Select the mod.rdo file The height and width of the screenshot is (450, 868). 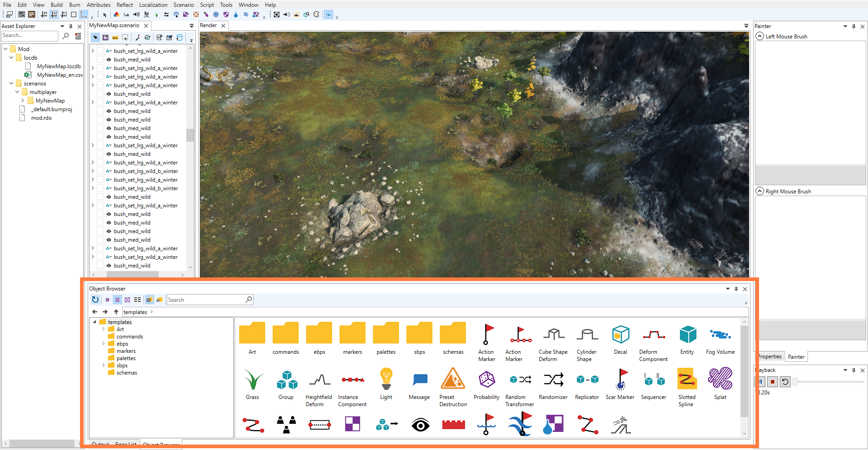pyautogui.click(x=41, y=117)
